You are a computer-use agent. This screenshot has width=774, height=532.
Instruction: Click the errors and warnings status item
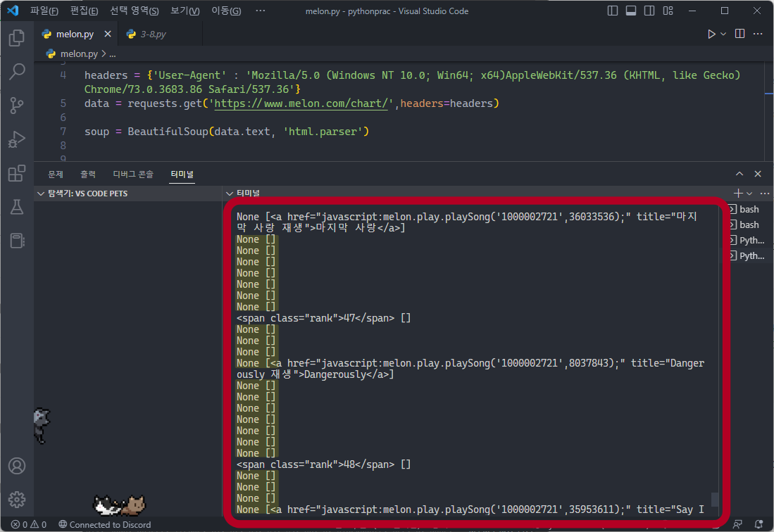(29, 524)
